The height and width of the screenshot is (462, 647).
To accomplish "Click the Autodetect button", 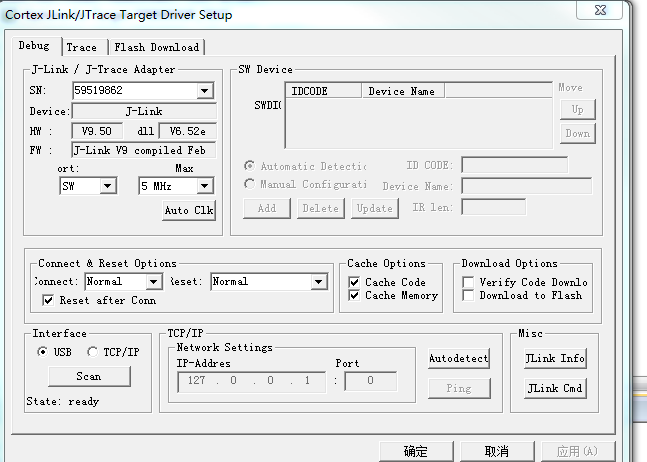I will tap(459, 358).
